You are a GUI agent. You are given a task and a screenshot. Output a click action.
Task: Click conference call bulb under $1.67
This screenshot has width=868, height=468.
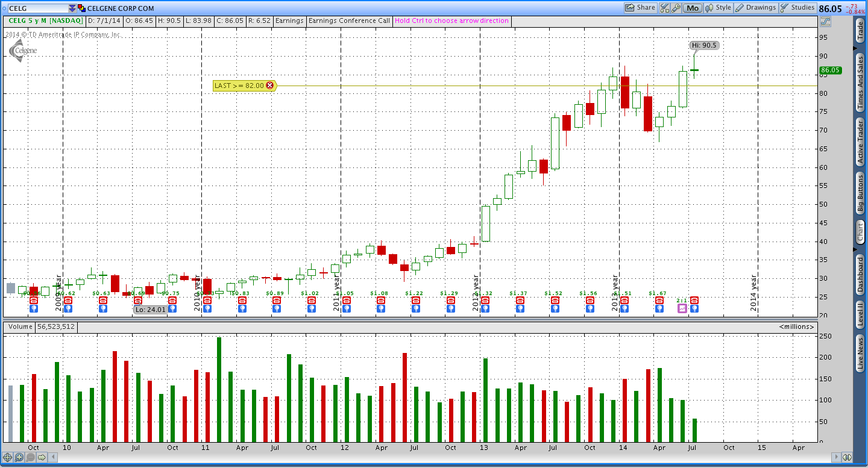point(659,308)
